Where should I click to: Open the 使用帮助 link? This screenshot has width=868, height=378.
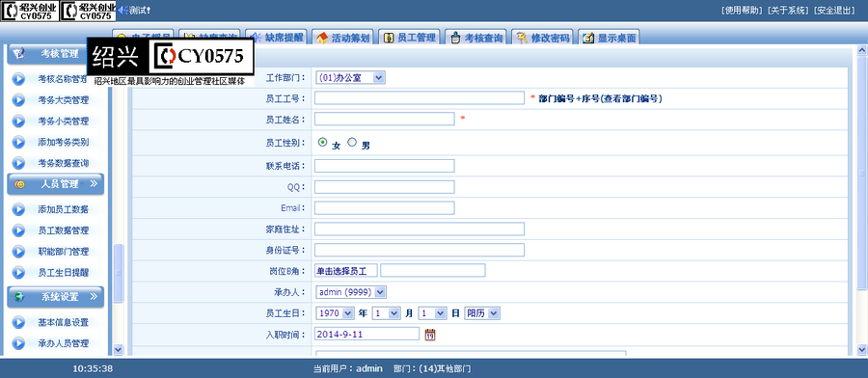coord(742,10)
